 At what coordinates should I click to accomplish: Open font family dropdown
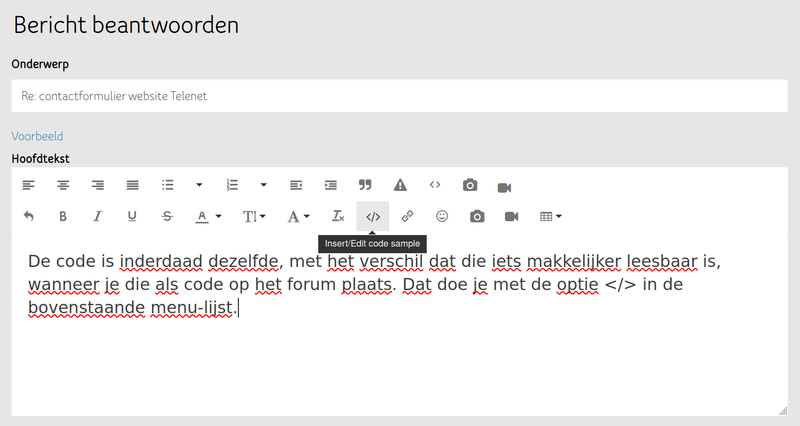click(298, 216)
